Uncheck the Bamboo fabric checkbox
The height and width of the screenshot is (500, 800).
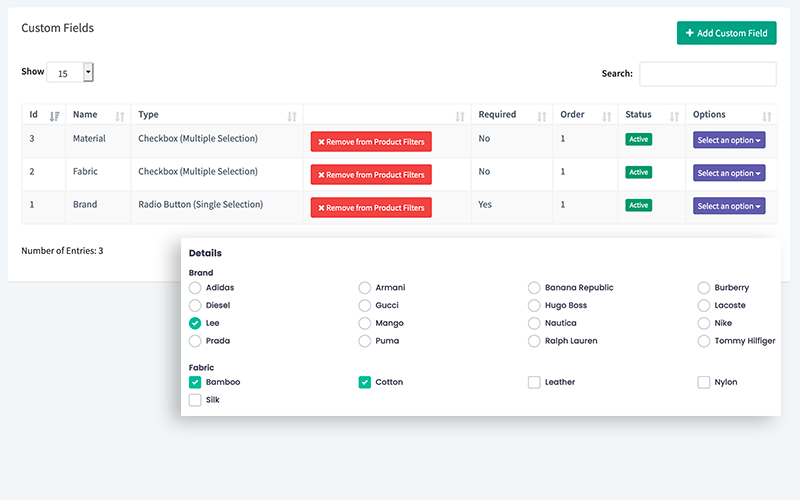pyautogui.click(x=195, y=382)
